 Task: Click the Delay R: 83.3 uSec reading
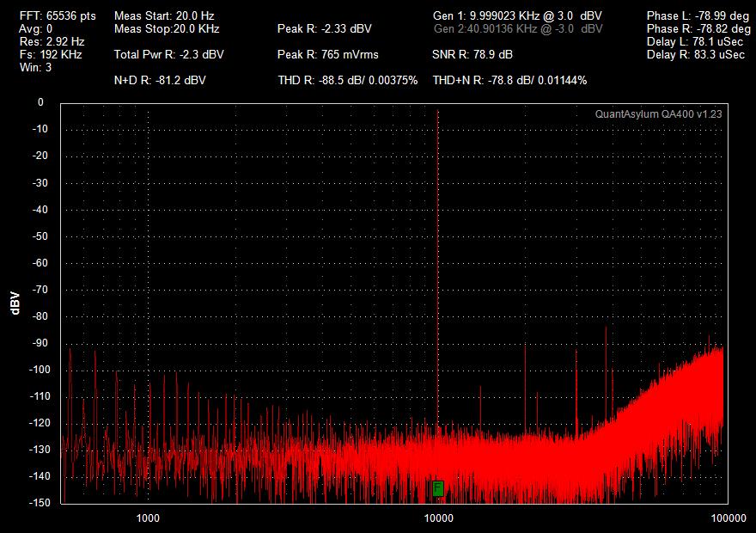pyautogui.click(x=696, y=54)
